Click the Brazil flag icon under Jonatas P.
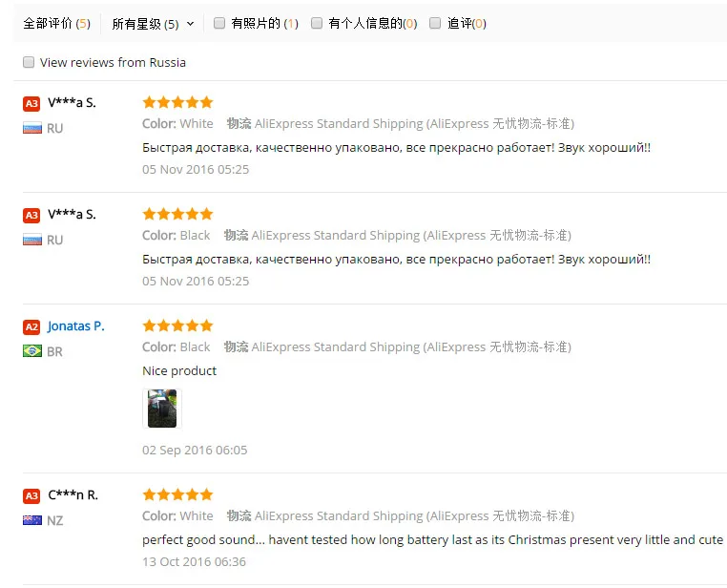Viewport: 727px width, 588px height. pyautogui.click(x=31, y=351)
